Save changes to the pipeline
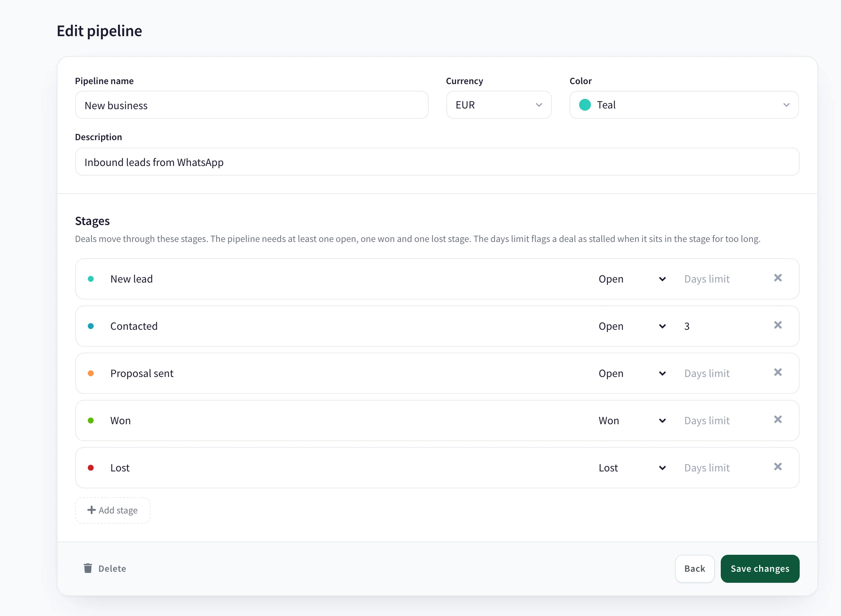This screenshot has height=616, width=841. [x=760, y=568]
